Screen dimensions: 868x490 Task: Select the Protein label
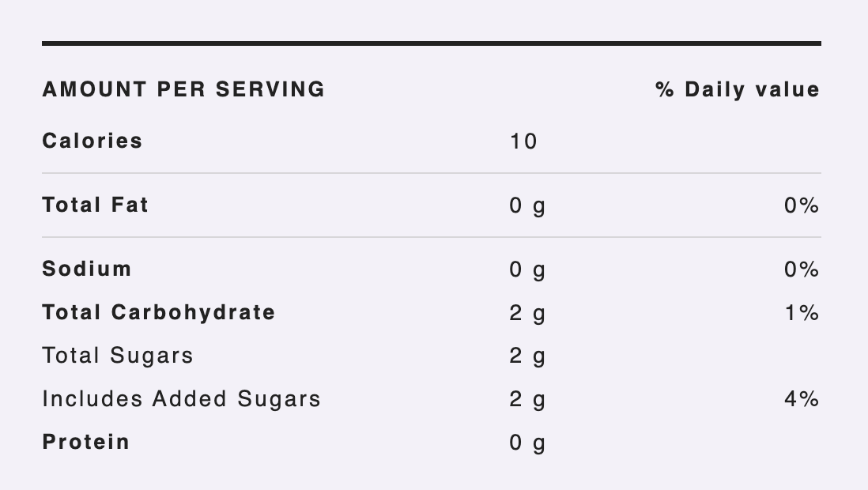click(86, 442)
